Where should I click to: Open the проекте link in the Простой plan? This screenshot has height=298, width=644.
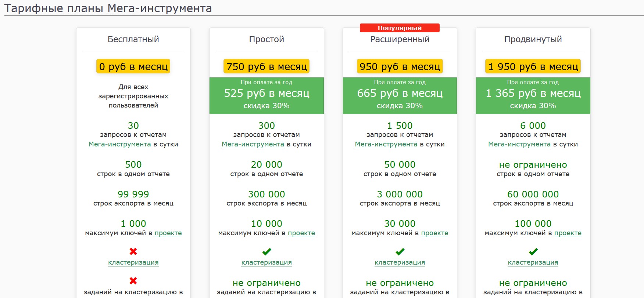pyautogui.click(x=301, y=233)
